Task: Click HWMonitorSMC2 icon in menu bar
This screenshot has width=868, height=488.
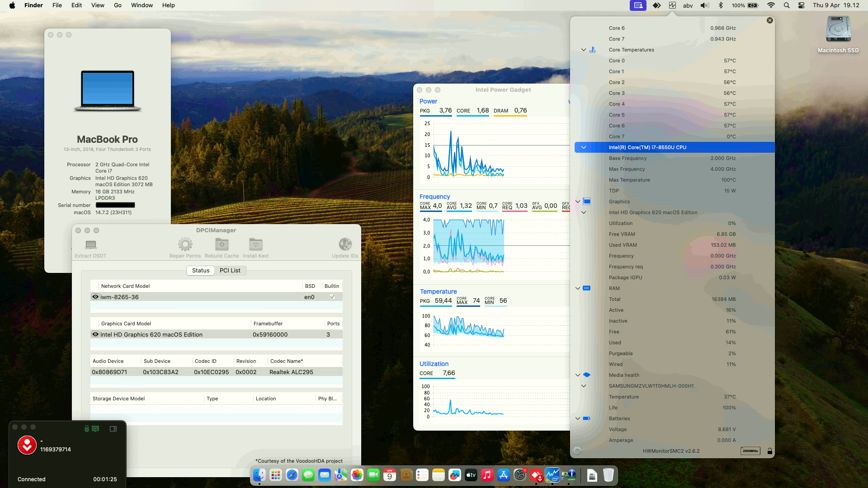Action: tap(672, 5)
